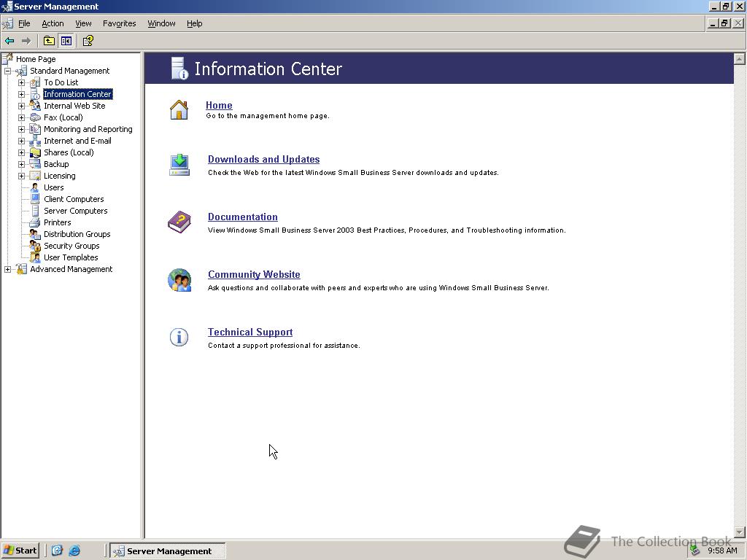Click the Backup tree icon

35,164
